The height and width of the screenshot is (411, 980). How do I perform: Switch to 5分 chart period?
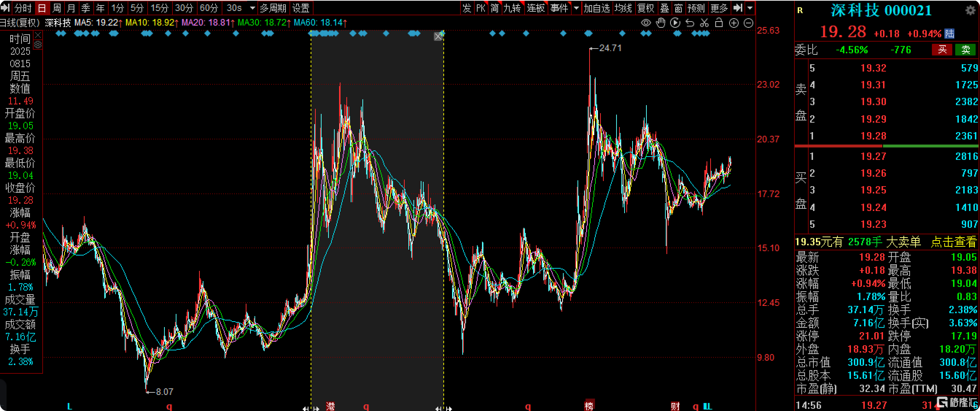tap(137, 8)
